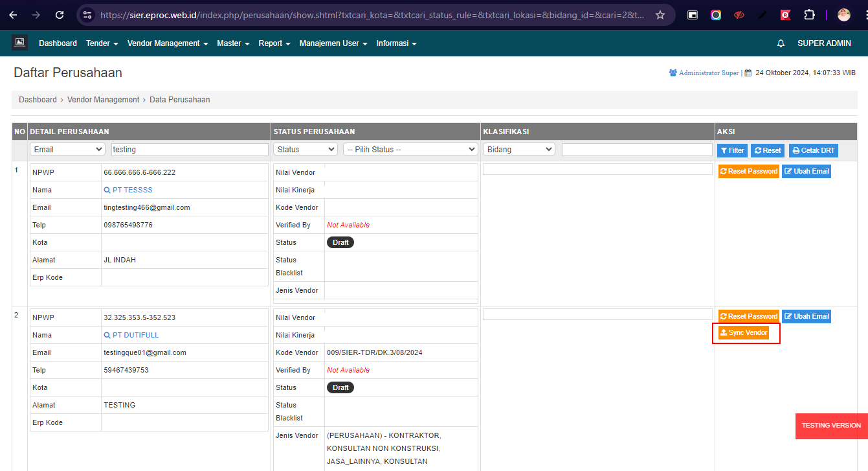Open browser profile avatar
868x471 pixels.
point(843,15)
